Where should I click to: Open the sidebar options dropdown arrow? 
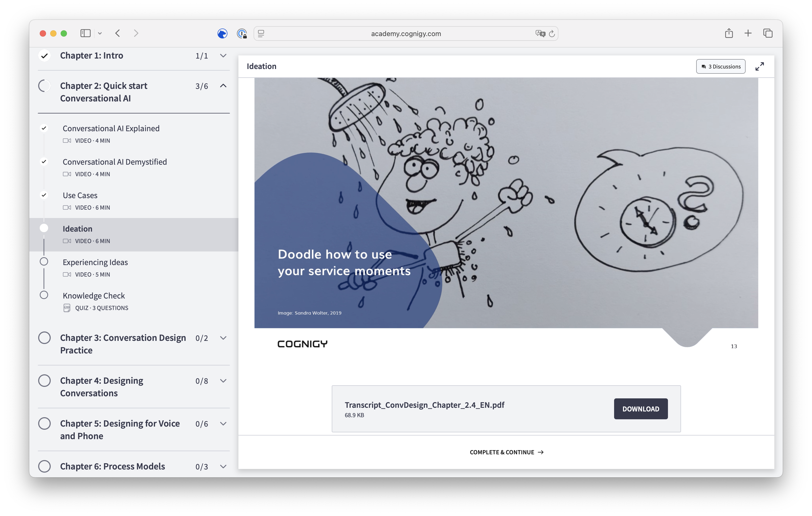[x=100, y=33]
